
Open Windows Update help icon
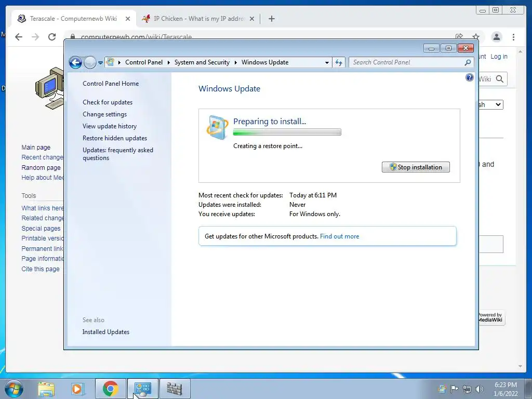click(469, 78)
